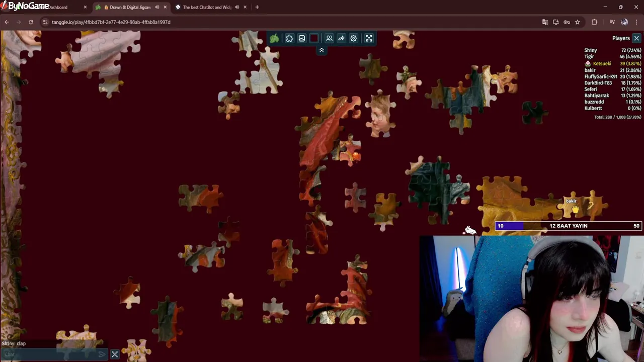The height and width of the screenshot is (362, 644).
Task: Minimize the browser window
Action: click(605, 7)
